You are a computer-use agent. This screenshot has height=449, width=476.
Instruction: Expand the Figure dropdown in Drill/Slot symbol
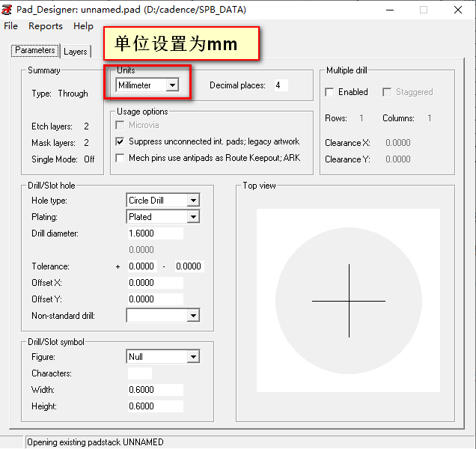193,357
